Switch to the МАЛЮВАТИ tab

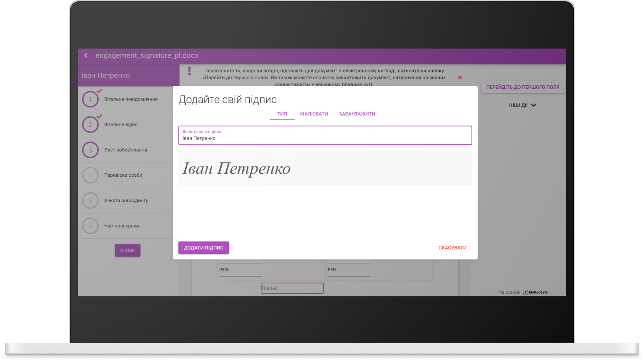point(313,114)
